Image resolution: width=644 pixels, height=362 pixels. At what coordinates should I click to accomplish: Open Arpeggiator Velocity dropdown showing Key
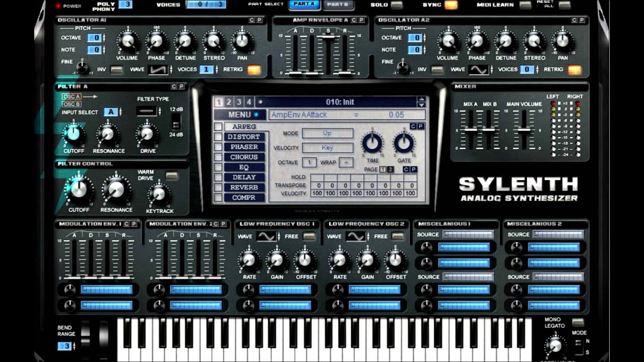tap(328, 148)
